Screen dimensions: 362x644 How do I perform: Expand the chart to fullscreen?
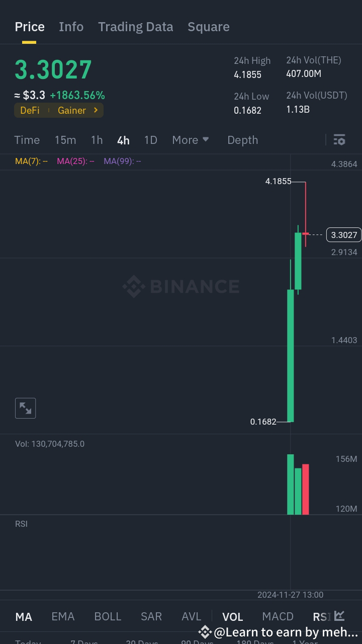(x=25, y=408)
